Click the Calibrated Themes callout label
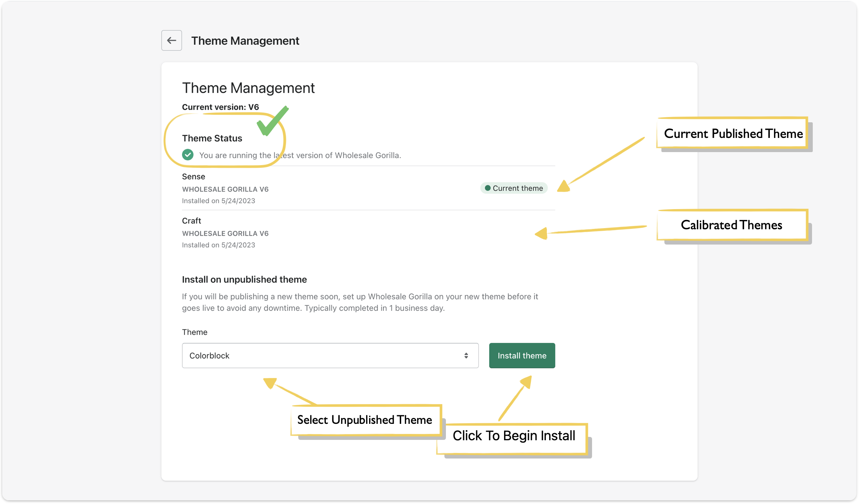This screenshot has height=504, width=859. 731,225
